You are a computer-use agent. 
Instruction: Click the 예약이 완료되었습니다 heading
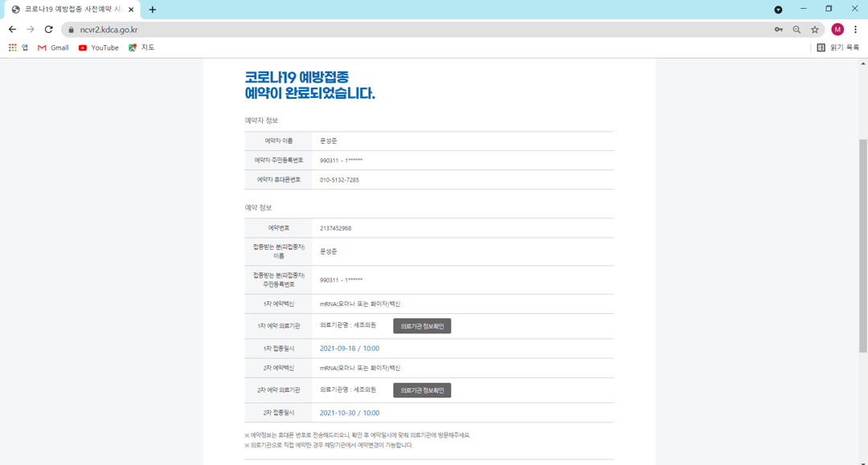point(309,93)
